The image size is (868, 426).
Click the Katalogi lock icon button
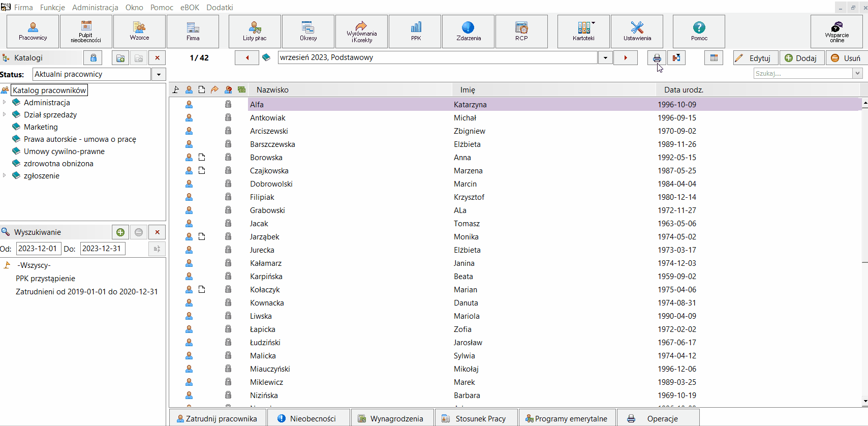click(x=93, y=58)
